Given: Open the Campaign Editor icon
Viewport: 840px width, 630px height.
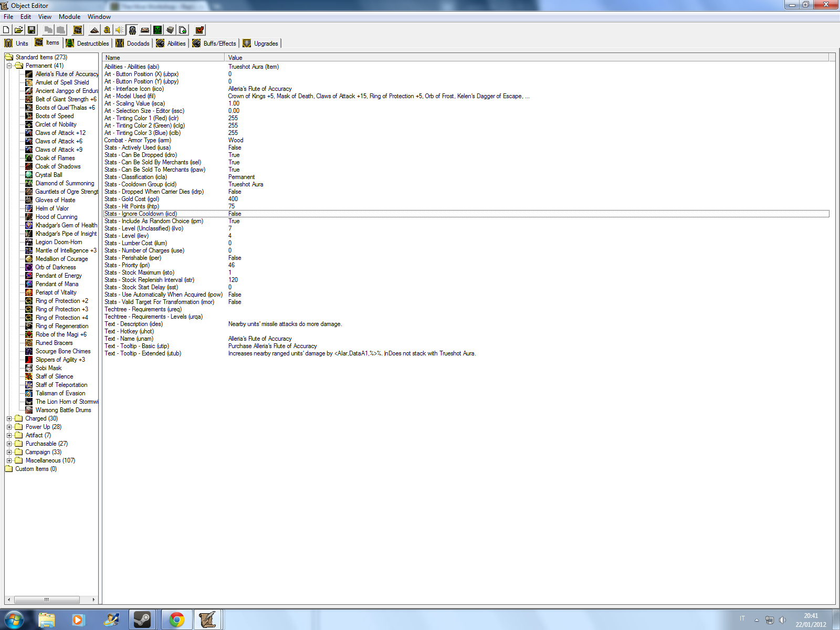Looking at the screenshot, I should pos(145,30).
